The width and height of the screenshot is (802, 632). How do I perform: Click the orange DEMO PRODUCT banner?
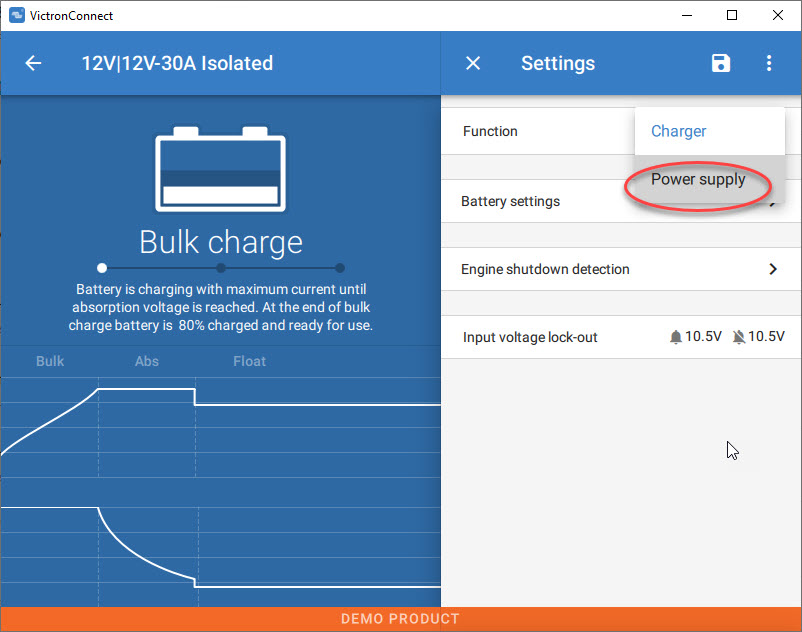pos(401,619)
